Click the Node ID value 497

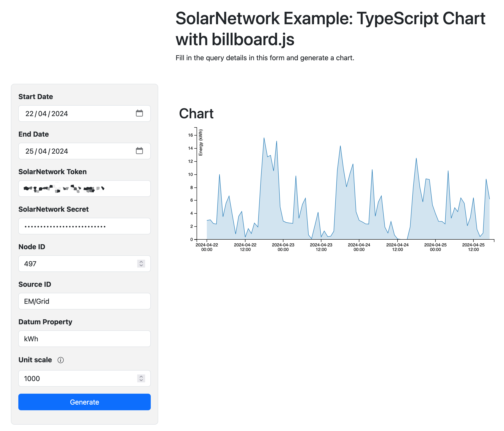(30, 264)
